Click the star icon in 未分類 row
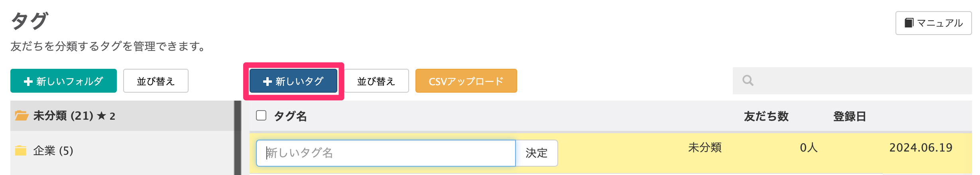 tap(102, 116)
